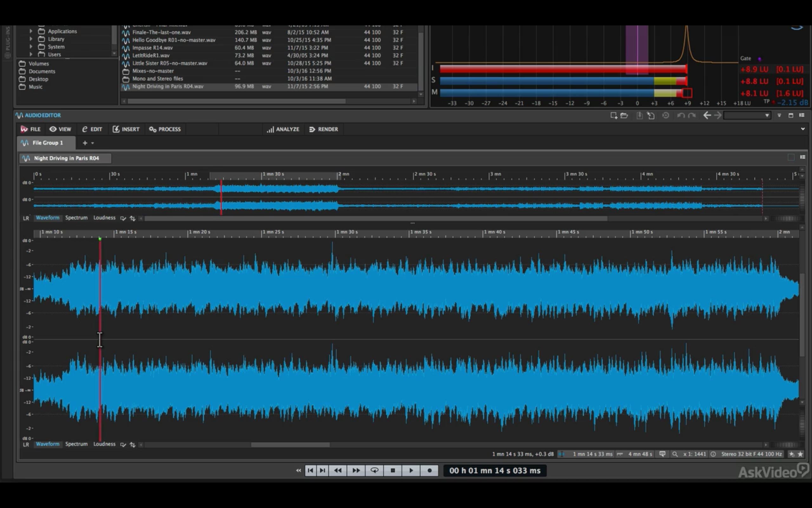Start playback with the play button
This screenshot has width=812, height=508.
pyautogui.click(x=411, y=470)
